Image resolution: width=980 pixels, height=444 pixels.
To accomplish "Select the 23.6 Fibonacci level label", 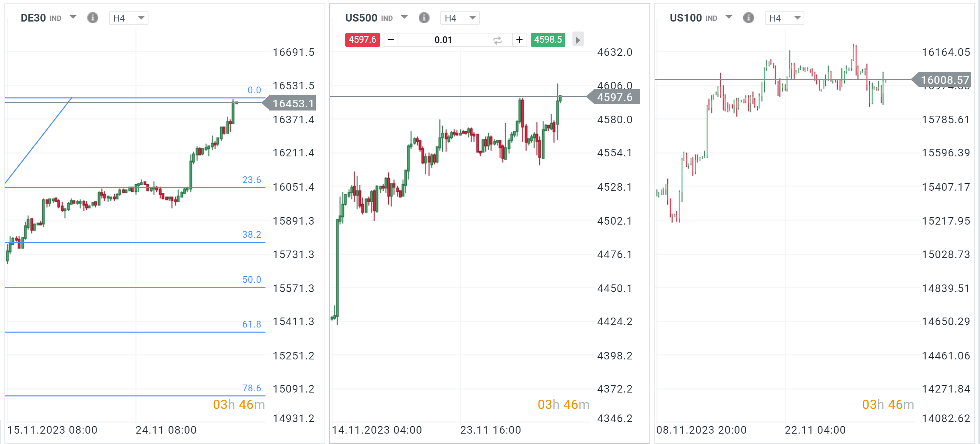I will point(251,180).
